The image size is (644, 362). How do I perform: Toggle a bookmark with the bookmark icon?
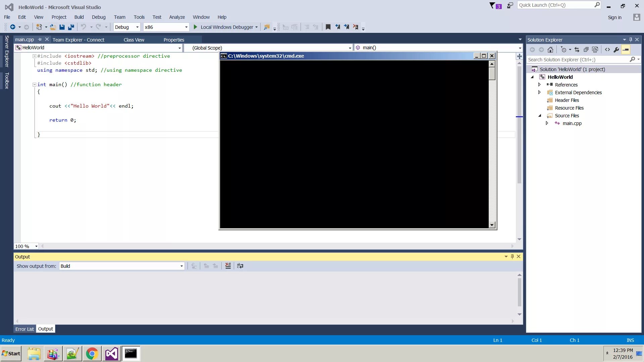328,27
